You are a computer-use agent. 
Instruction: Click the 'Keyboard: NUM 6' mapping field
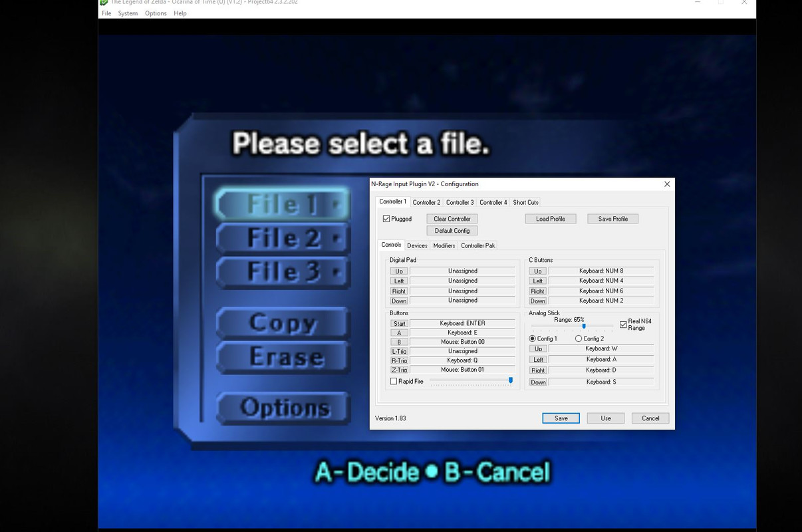(x=601, y=291)
